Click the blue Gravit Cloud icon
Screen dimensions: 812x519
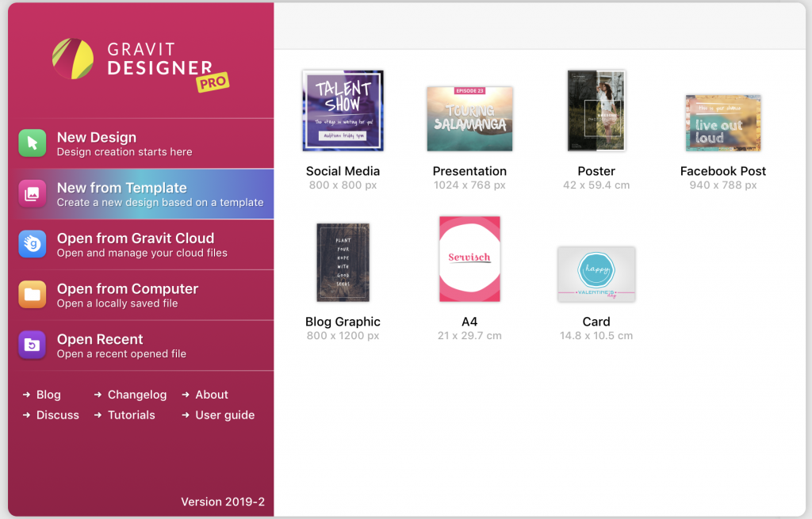(x=32, y=244)
